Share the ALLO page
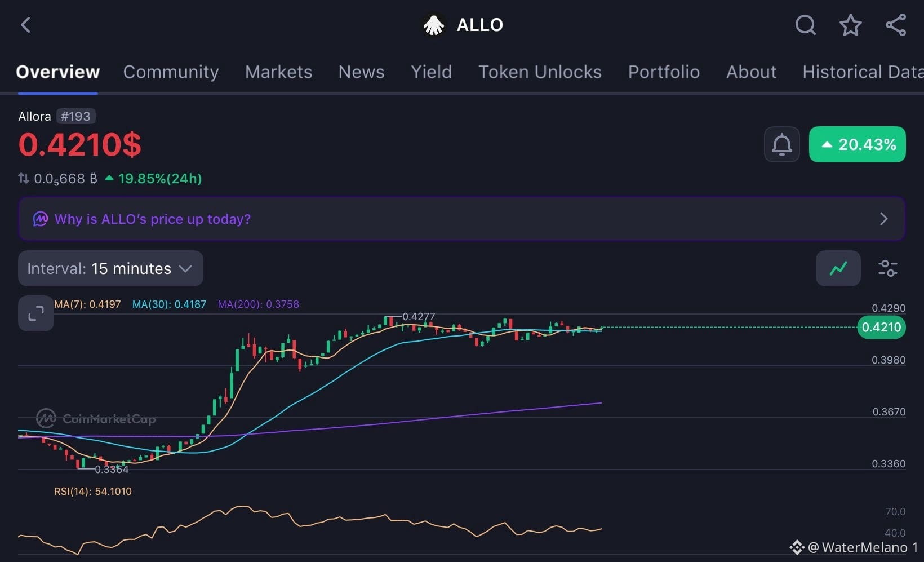 pos(895,25)
